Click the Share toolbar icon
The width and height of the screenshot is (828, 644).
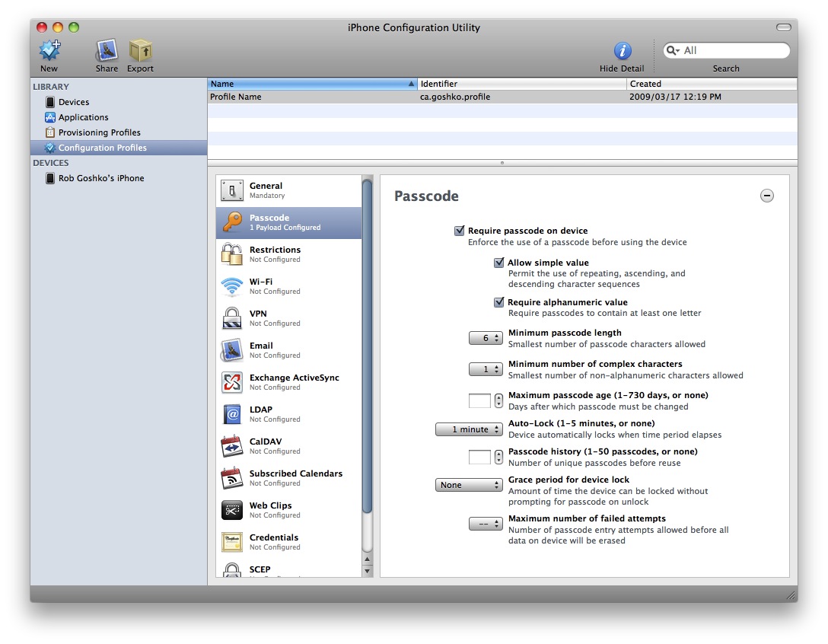[x=107, y=51]
